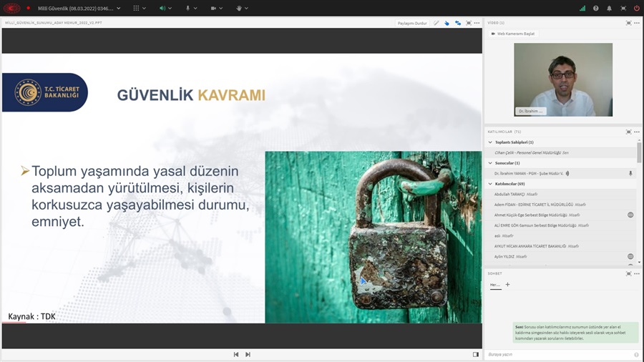Click the Paylaşımı Durdur button
The height and width of the screenshot is (362, 644).
pos(412,23)
